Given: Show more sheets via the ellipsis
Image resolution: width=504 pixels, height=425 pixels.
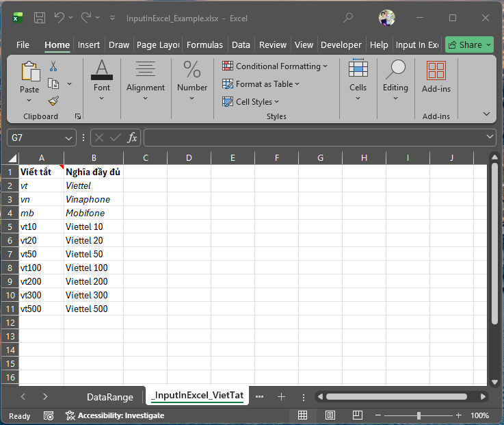Looking at the screenshot, I should click(259, 397).
